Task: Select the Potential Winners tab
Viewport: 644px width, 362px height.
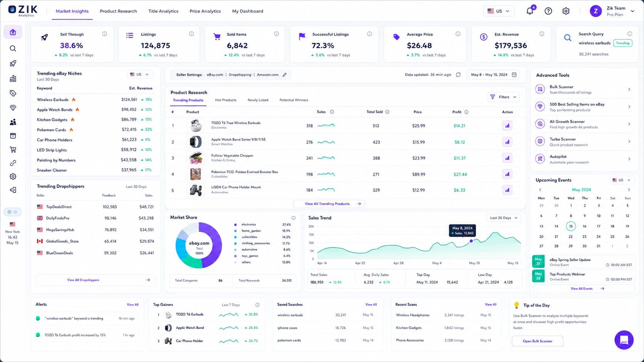Action: coord(294,100)
